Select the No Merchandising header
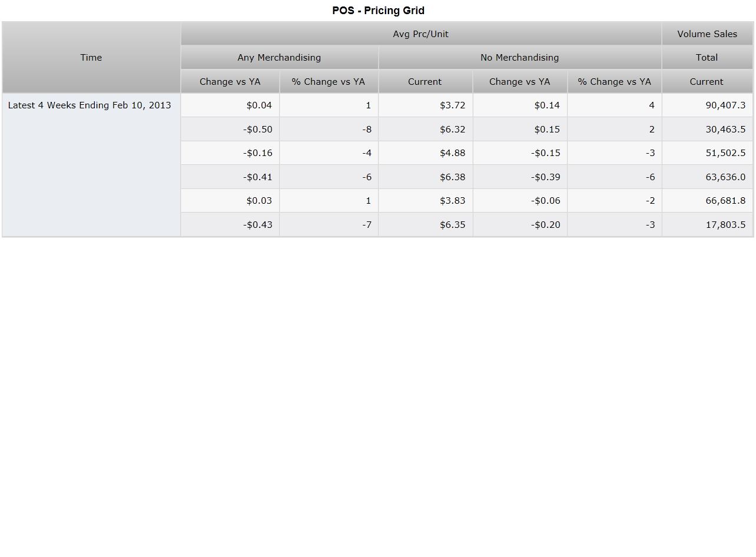756x557 pixels. point(520,58)
